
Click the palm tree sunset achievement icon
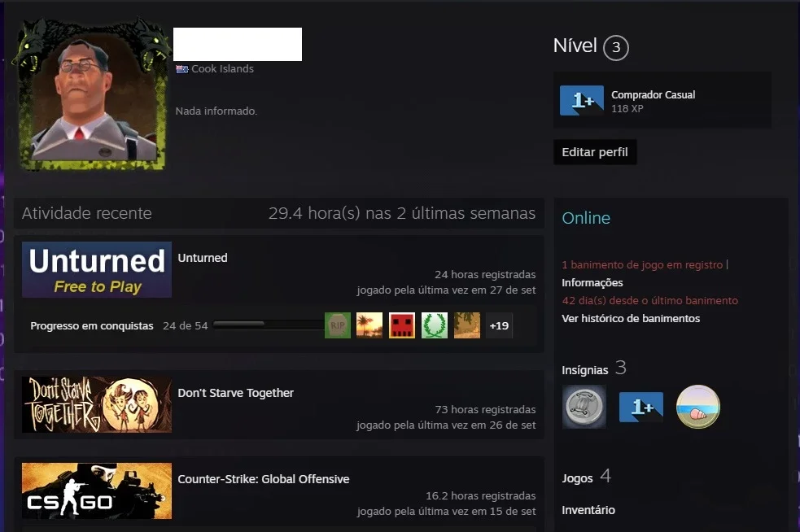(x=369, y=325)
